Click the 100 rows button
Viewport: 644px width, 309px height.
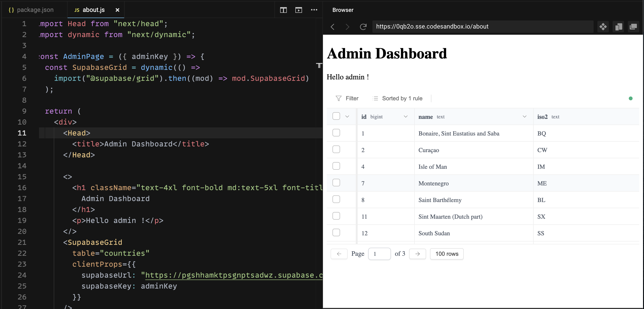(x=447, y=254)
